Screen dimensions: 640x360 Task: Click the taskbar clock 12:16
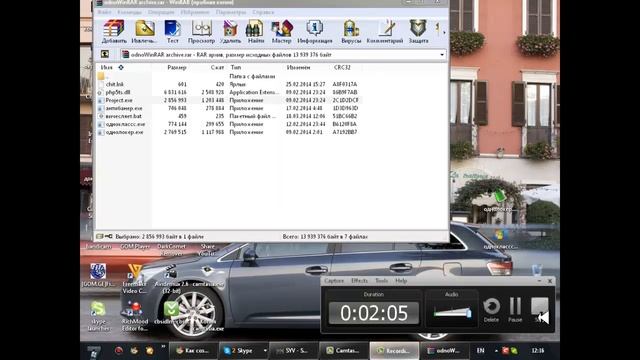(x=538, y=351)
